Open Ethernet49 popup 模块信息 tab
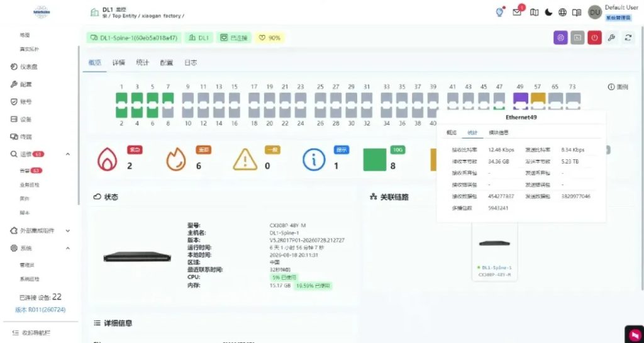Screen dimensions: 644x343 click(x=499, y=133)
